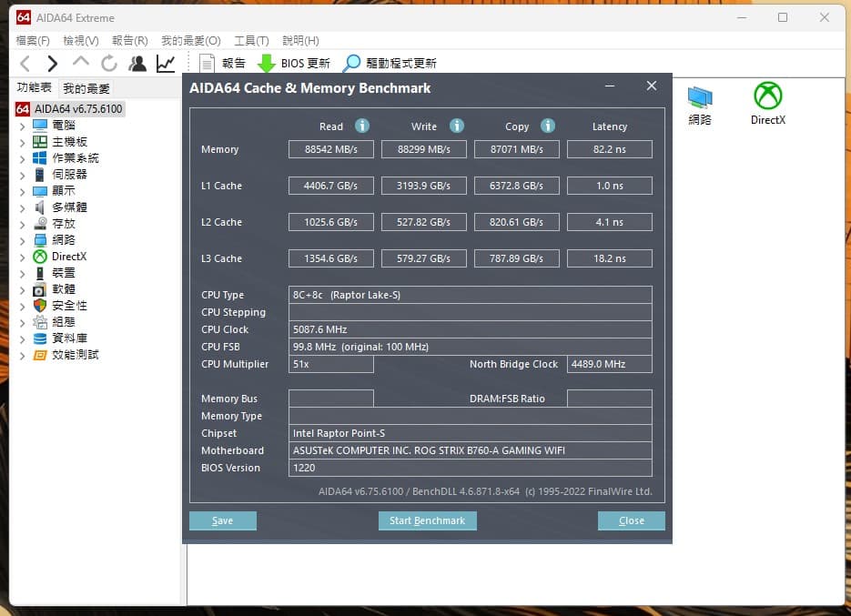Screen dimensions: 851x616
Task: Click the Copy info icon
Action: [x=548, y=126]
